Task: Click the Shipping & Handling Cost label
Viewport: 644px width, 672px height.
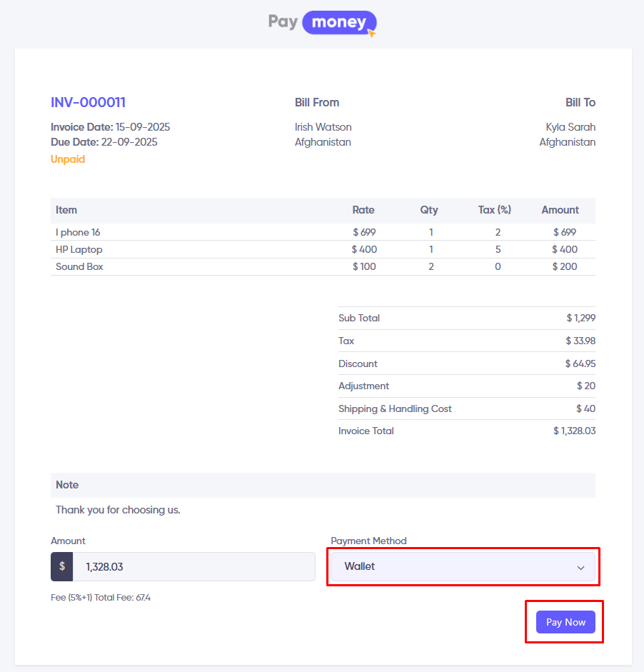Action: (x=395, y=408)
